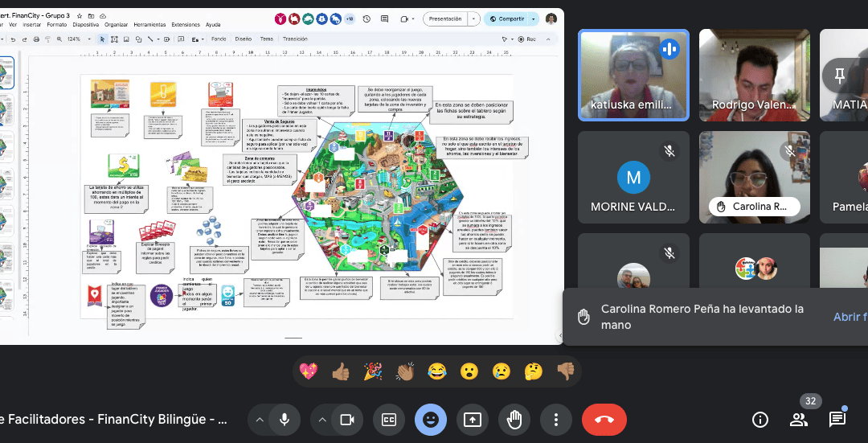Check cloud document status icon
The image size is (868, 443).
tap(103, 16)
